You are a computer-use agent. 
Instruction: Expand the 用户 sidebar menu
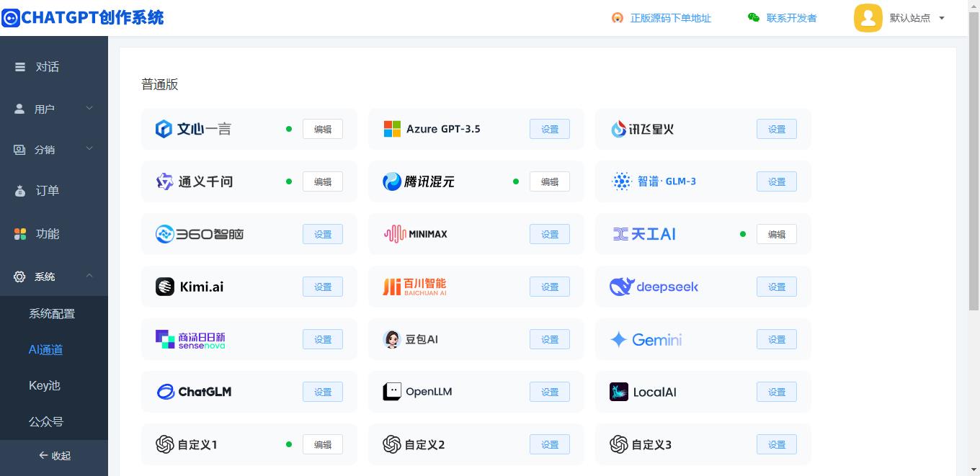(x=54, y=109)
